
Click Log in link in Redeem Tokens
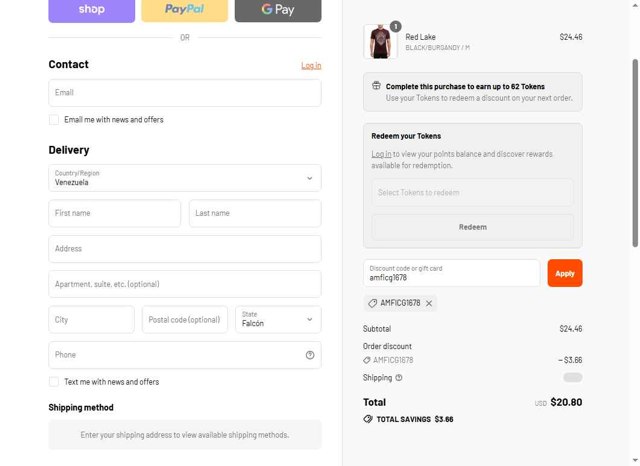(381, 154)
